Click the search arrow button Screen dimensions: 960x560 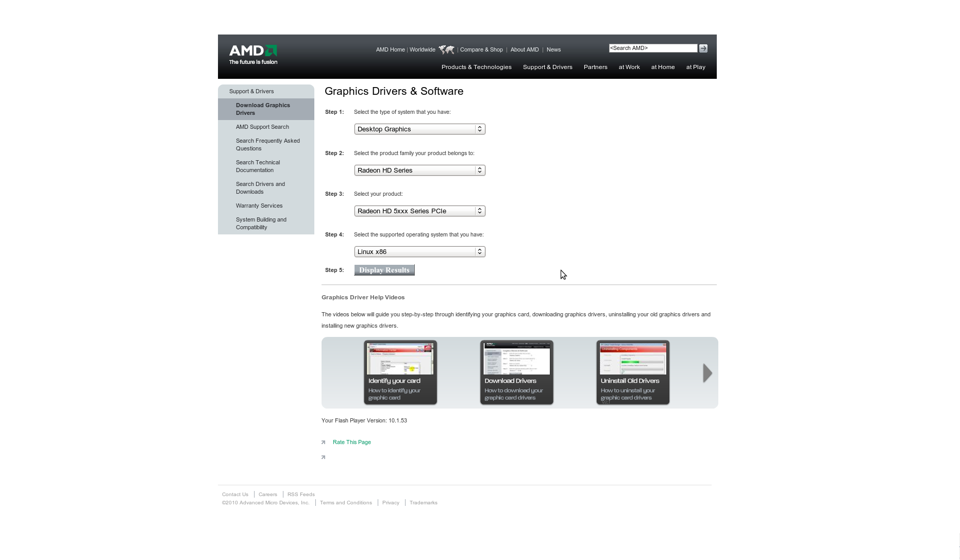(x=703, y=48)
